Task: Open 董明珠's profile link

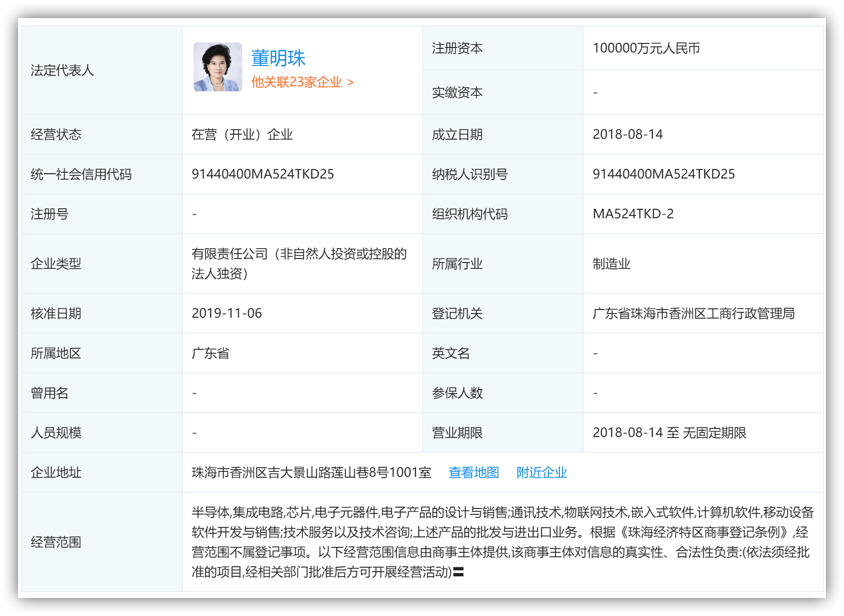Action: point(279,57)
